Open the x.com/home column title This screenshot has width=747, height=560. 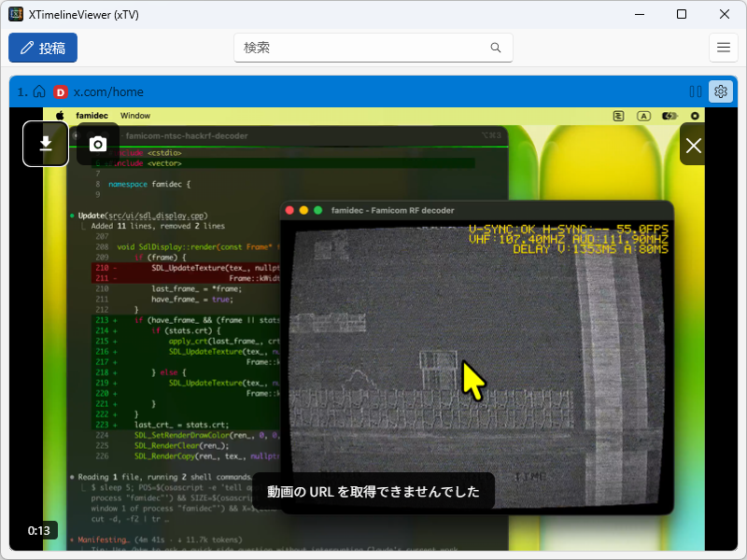(x=108, y=91)
